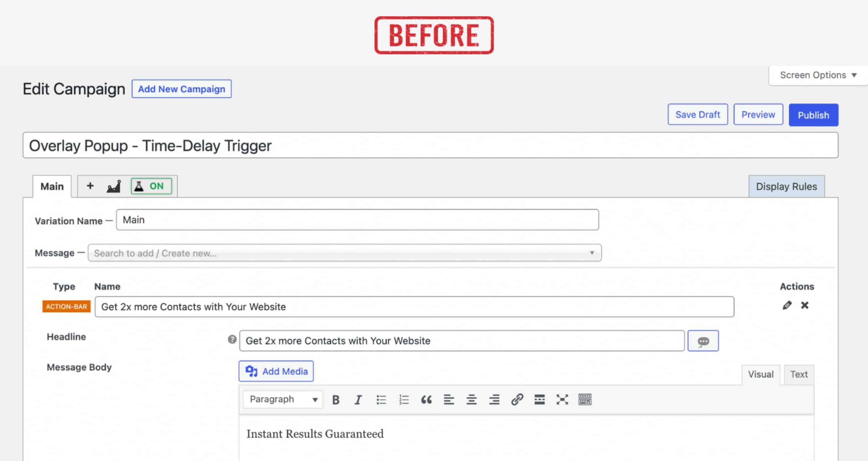Click the Headline text input field
868x461 pixels.
pos(462,340)
